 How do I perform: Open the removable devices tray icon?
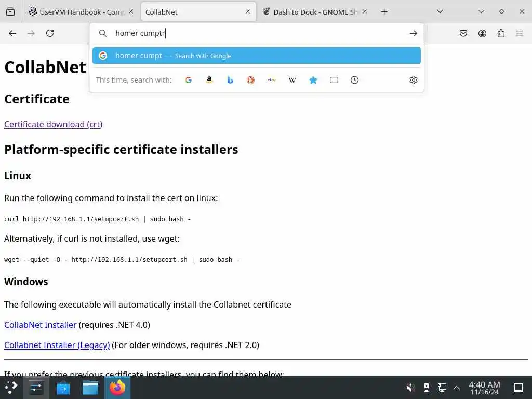pyautogui.click(x=427, y=388)
